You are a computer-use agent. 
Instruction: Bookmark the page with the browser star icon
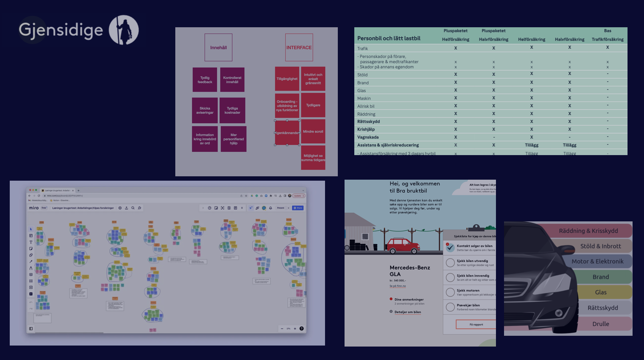[x=246, y=196]
